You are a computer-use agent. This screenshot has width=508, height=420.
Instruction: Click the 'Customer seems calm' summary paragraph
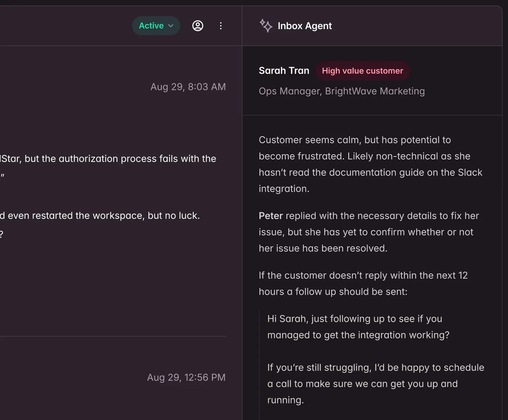(355, 140)
